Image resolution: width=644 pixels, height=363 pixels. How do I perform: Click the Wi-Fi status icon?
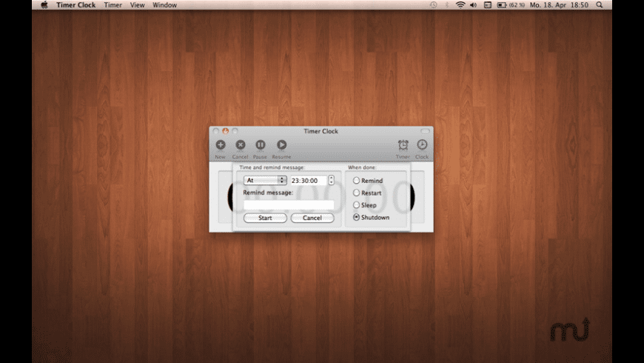click(x=460, y=5)
